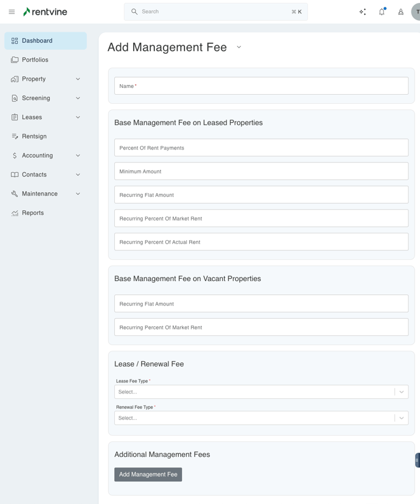Click the Add Management Fee button

click(x=148, y=475)
